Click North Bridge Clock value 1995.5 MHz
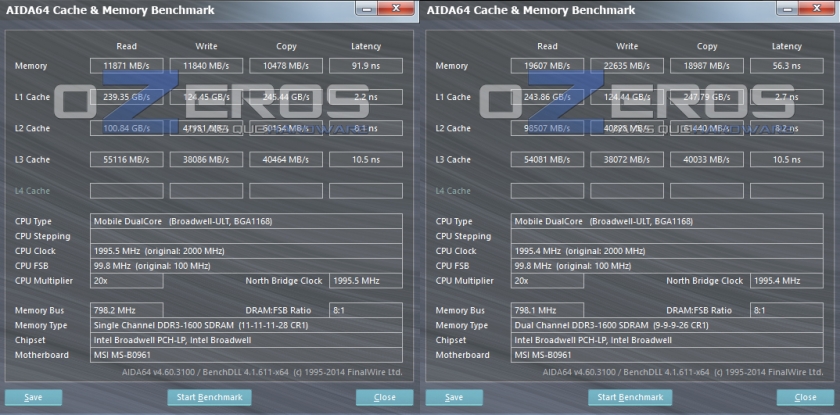This screenshot has height=415, width=840. click(x=366, y=281)
